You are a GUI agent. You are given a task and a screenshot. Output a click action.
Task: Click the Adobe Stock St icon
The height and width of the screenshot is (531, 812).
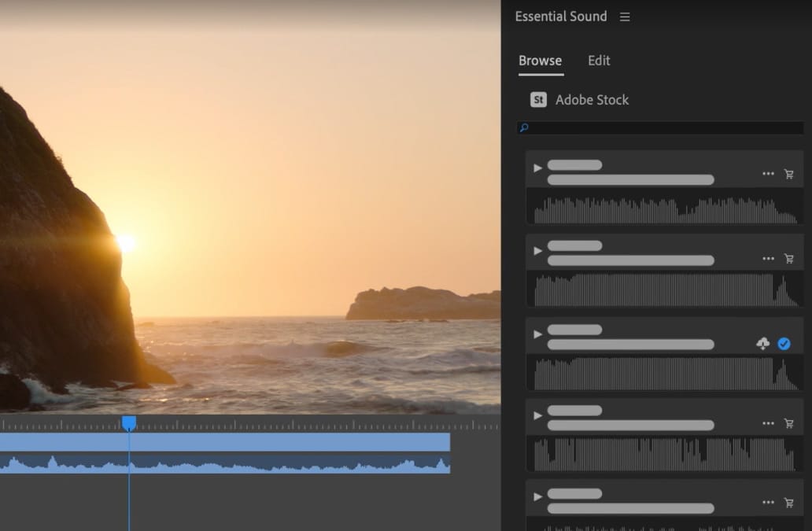pos(538,100)
